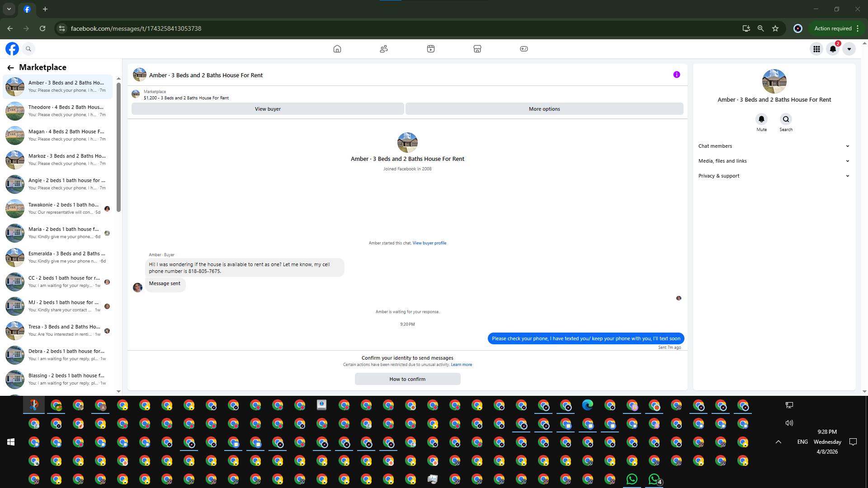Open the notifications bell

(833, 49)
